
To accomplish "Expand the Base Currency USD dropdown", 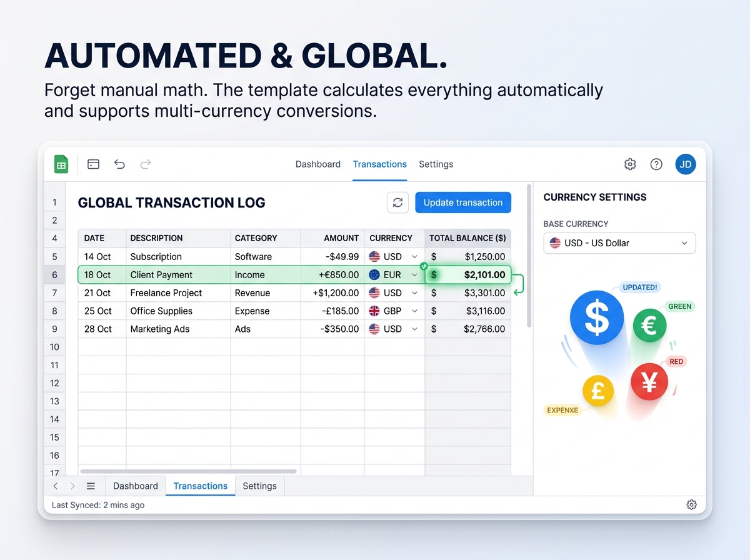I will 619,243.
